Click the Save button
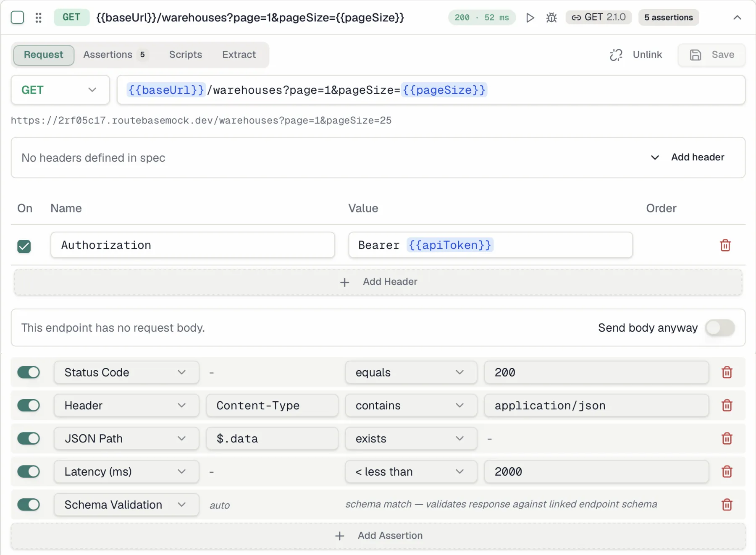The height and width of the screenshot is (555, 756). [711, 55]
